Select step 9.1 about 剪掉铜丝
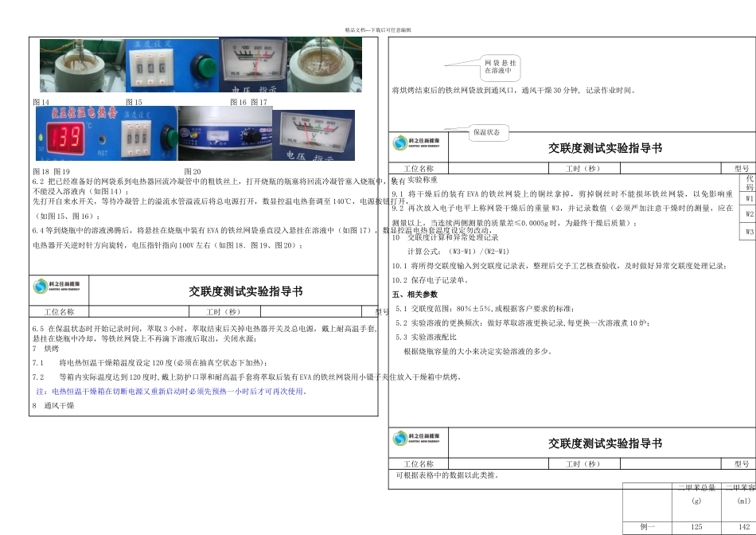756x535 pixels. pyautogui.click(x=563, y=194)
